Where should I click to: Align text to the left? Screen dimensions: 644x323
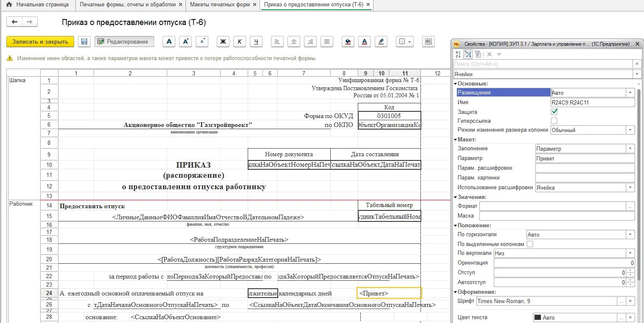(277, 41)
